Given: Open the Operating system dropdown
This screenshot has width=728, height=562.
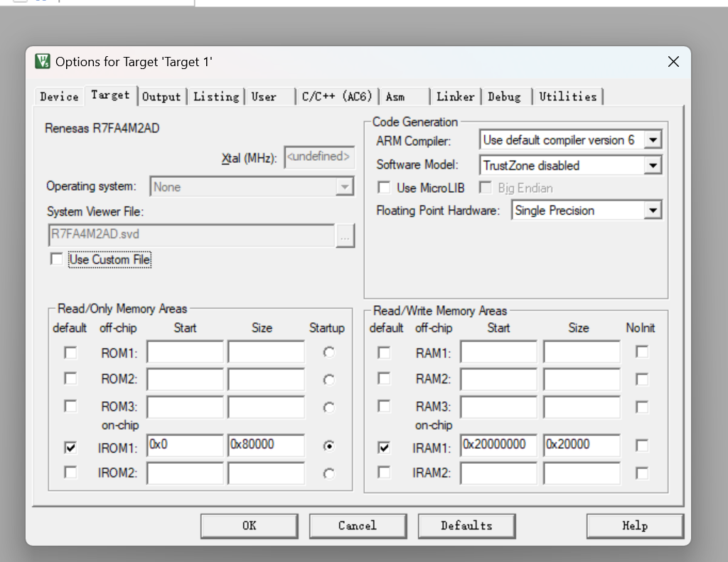Looking at the screenshot, I should click(345, 186).
